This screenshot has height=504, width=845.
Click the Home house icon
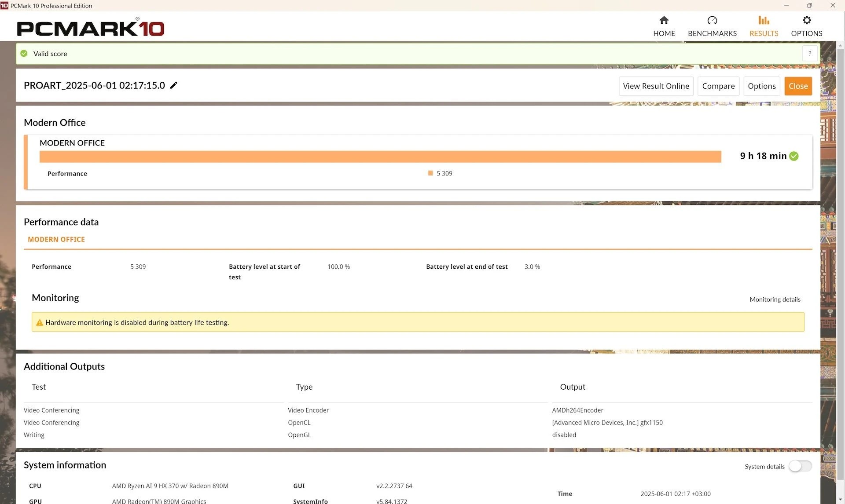pyautogui.click(x=664, y=20)
